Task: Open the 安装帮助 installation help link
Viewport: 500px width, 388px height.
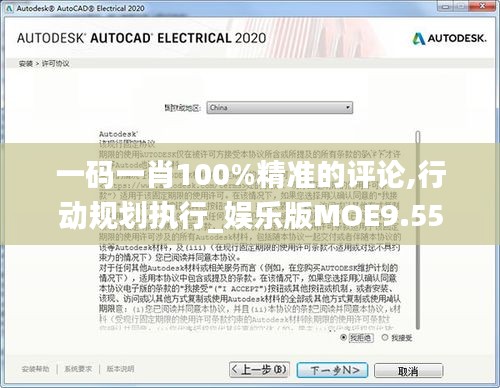Action: pyautogui.click(x=35, y=369)
